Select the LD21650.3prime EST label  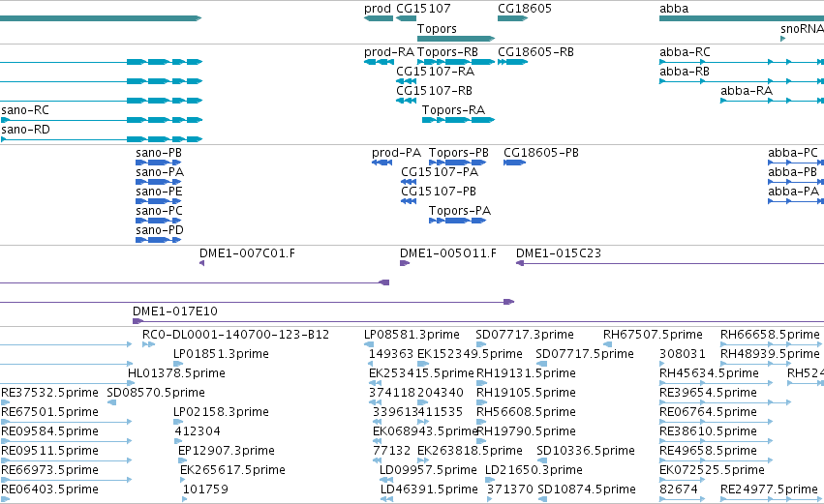coord(534,471)
